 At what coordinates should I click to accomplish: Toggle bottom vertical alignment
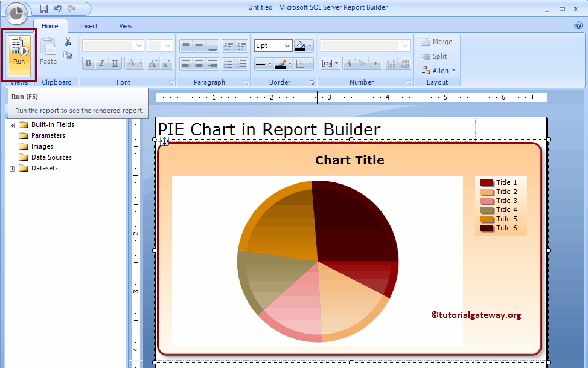(213, 46)
